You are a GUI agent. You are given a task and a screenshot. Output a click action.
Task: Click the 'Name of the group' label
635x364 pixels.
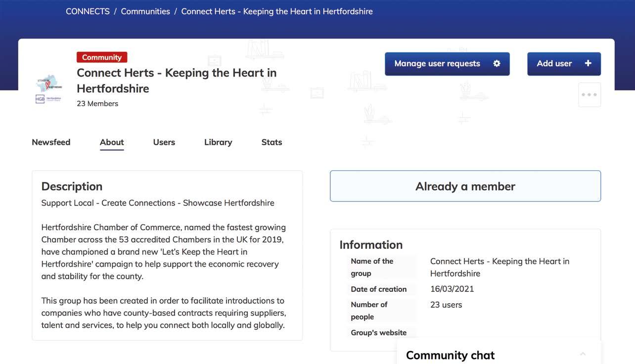pyautogui.click(x=372, y=267)
